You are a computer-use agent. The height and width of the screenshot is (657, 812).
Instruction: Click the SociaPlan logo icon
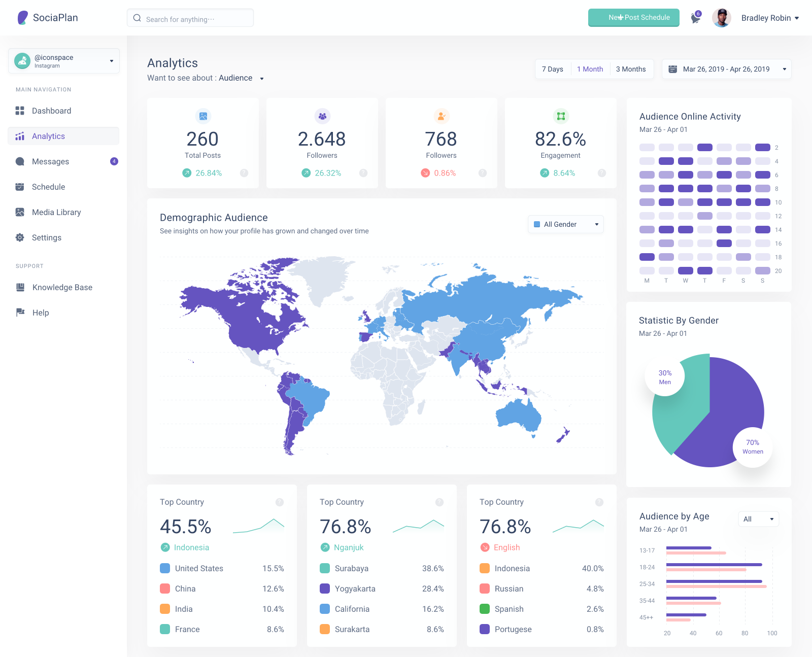tap(22, 18)
